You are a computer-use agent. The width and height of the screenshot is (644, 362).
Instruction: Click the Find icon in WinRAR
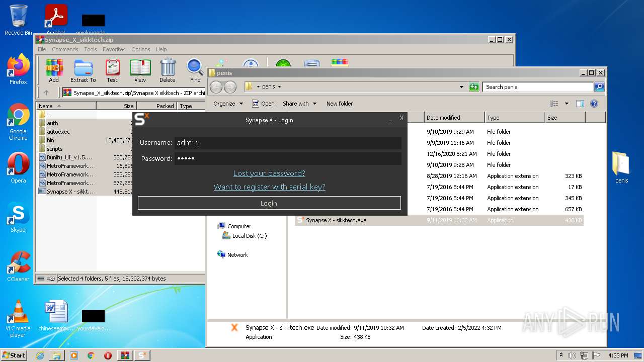195,70
